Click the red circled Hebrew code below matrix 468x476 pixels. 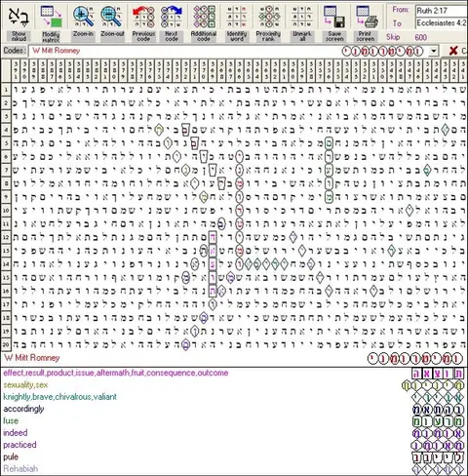[x=415, y=358]
